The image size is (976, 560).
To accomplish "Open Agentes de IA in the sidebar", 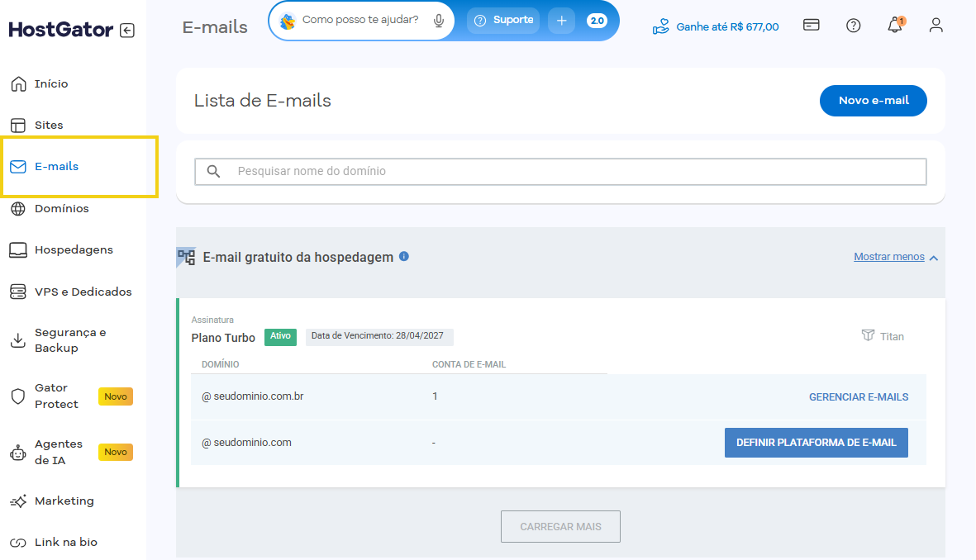I will 58,452.
